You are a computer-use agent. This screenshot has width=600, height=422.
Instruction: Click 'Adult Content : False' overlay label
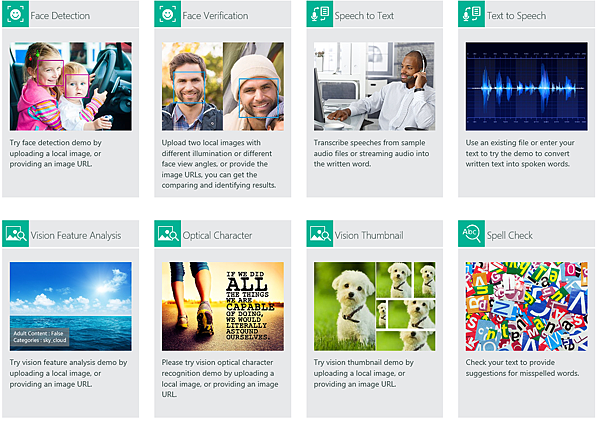[38, 333]
